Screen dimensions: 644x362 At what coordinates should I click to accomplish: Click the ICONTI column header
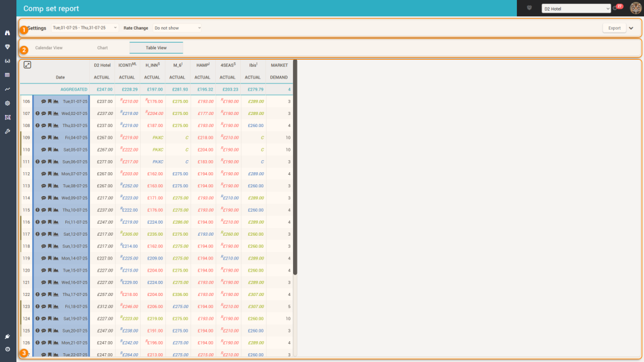[127, 65]
